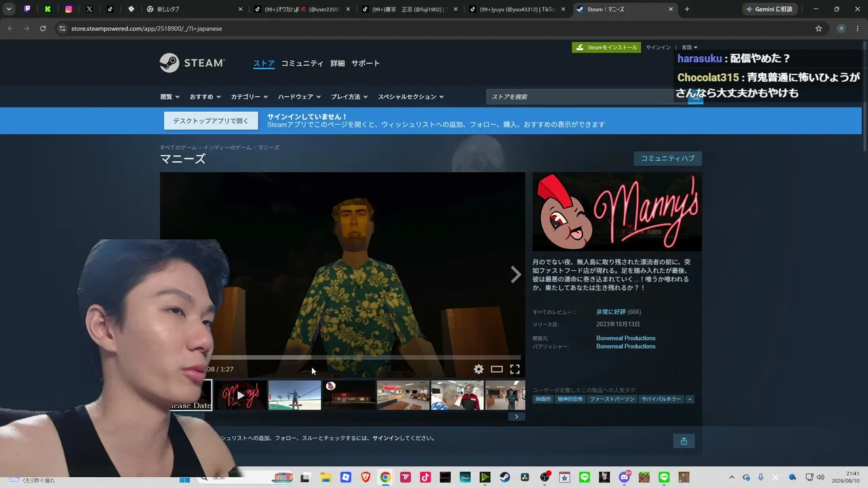Open Chrome tab search dropdown arrow
Viewport: 868px width, 488px height.
(9, 9)
